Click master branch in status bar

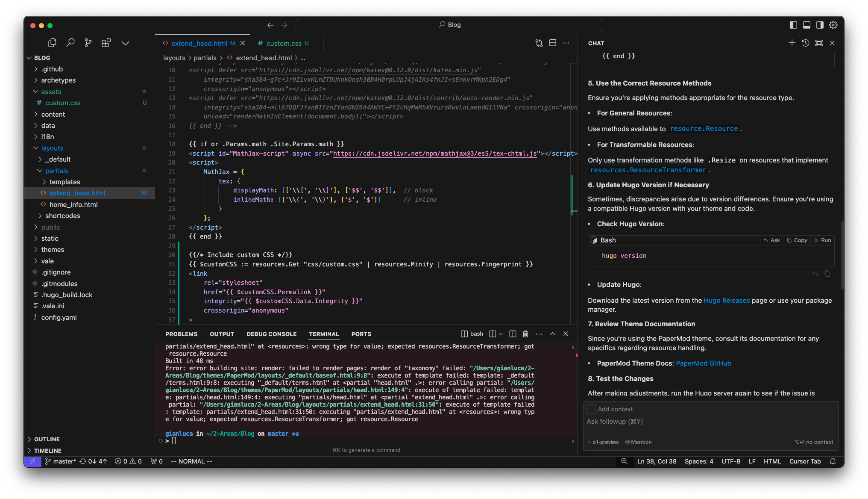[61, 461]
